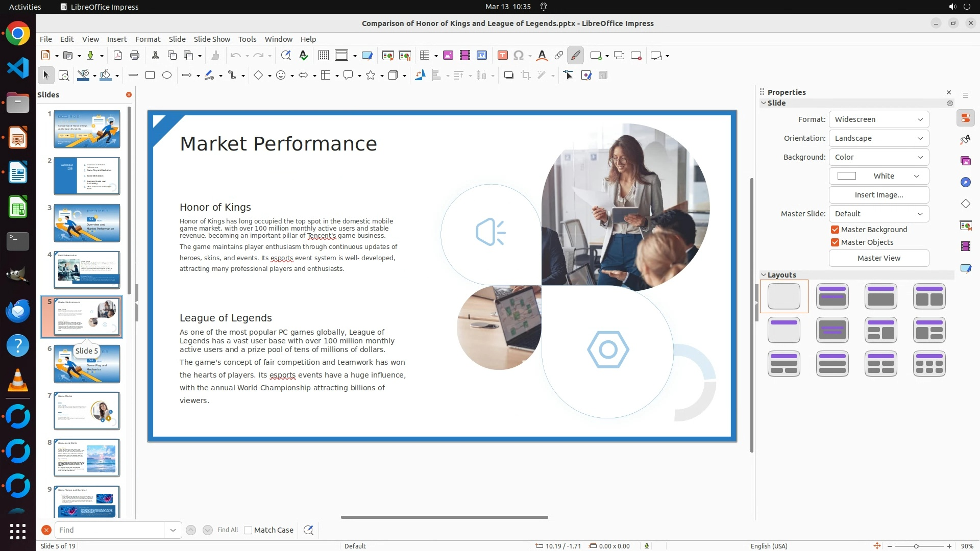Click the Insert Table toolbar icon
Image resolution: width=980 pixels, height=551 pixels.
pyautogui.click(x=424, y=56)
